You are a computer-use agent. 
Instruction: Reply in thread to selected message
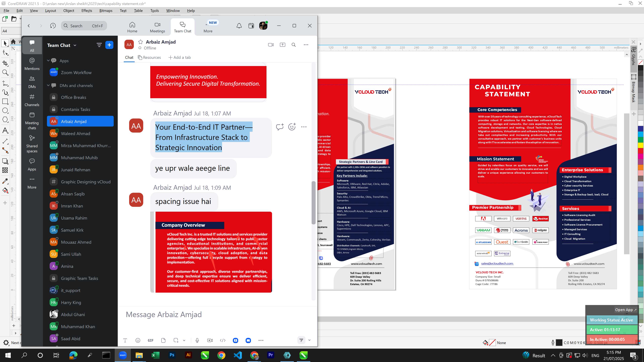pyautogui.click(x=280, y=127)
